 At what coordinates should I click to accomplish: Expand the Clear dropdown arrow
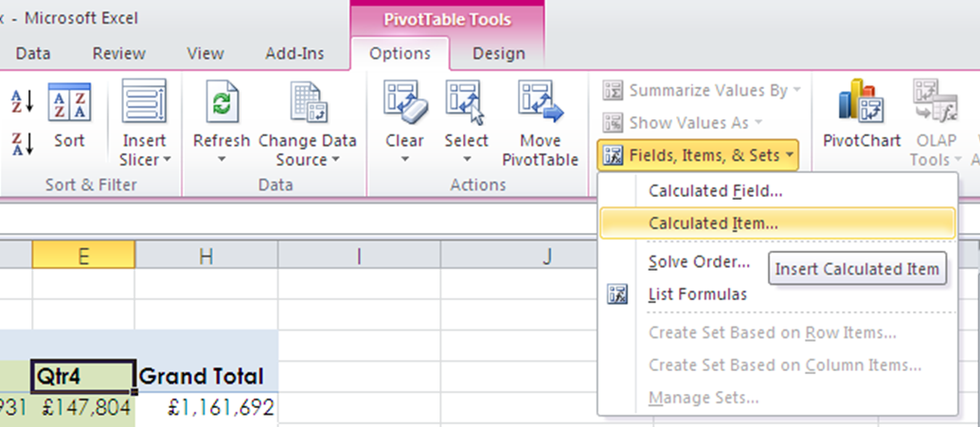coord(404,160)
